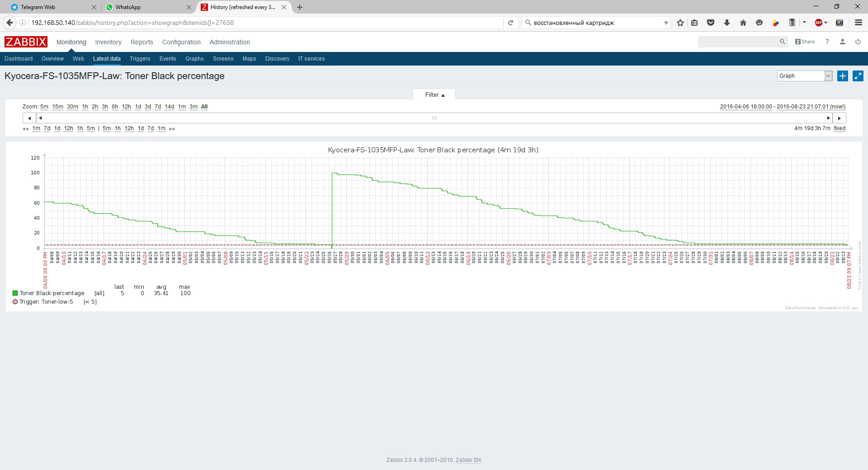
Task: Sign out using the power icon
Action: [x=858, y=42]
